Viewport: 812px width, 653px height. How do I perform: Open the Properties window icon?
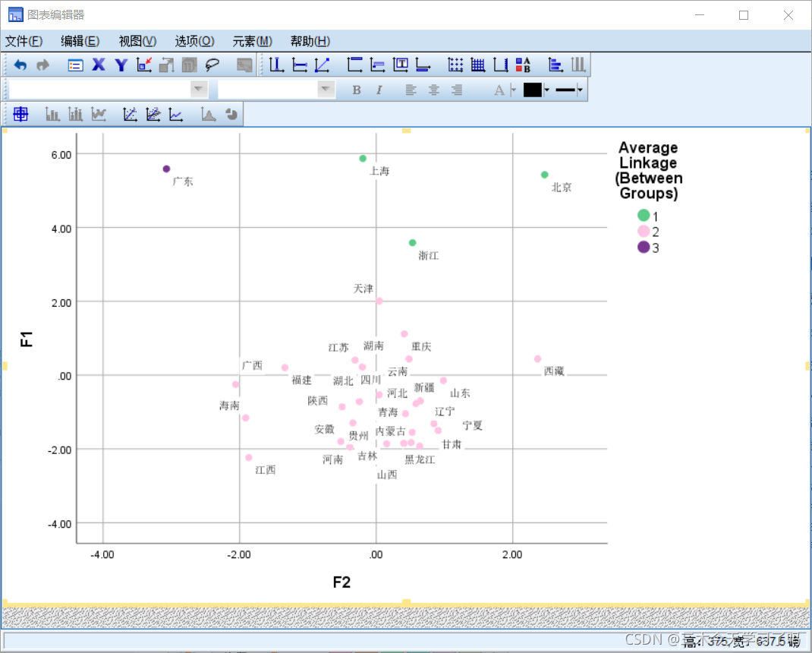(x=76, y=65)
